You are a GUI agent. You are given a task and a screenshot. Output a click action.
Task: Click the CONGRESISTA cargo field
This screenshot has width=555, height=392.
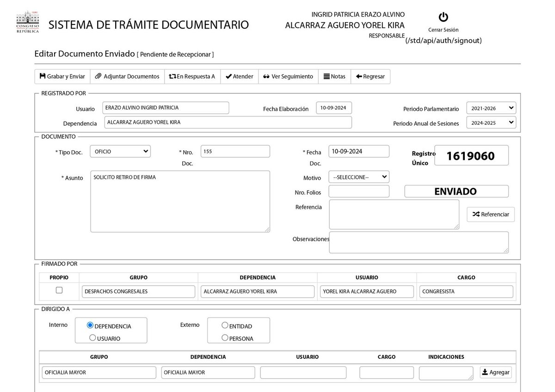(x=466, y=292)
